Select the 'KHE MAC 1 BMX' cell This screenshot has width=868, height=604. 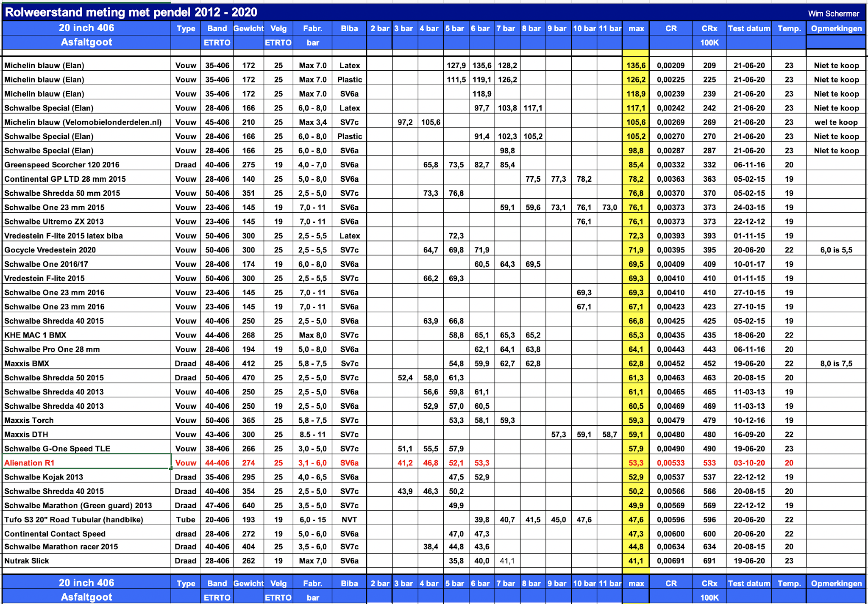35,335
